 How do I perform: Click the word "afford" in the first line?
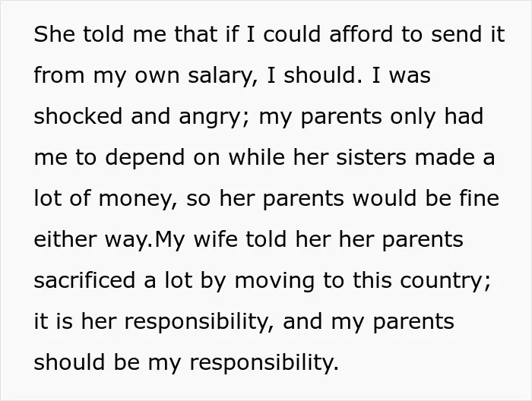361,34
